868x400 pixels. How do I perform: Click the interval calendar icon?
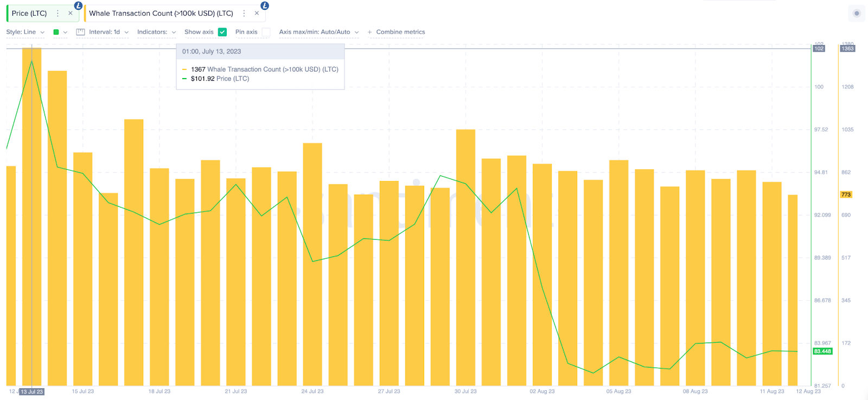tap(80, 32)
